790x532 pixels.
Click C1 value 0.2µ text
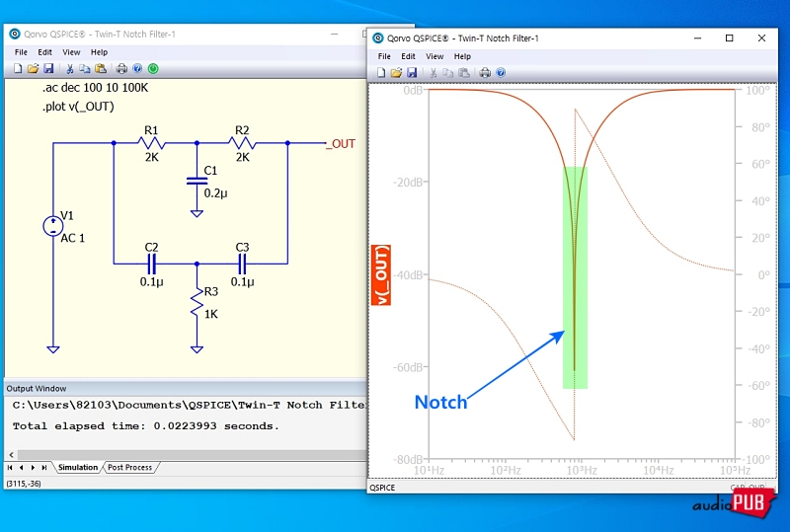(x=215, y=193)
